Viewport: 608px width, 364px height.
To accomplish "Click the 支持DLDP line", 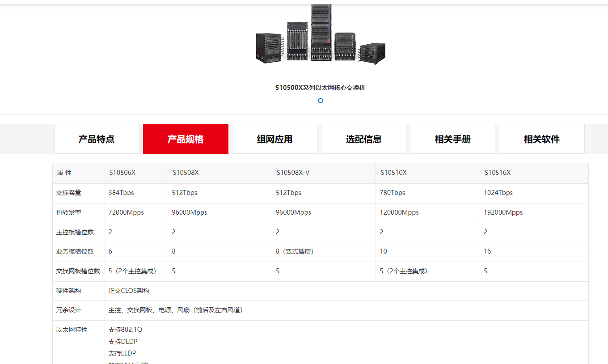I will coord(123,341).
